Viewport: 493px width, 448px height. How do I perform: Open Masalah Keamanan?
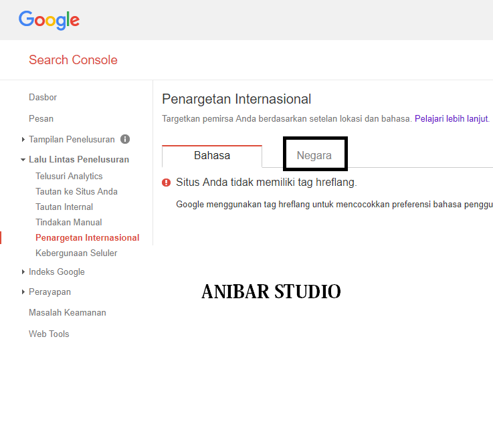pos(68,312)
